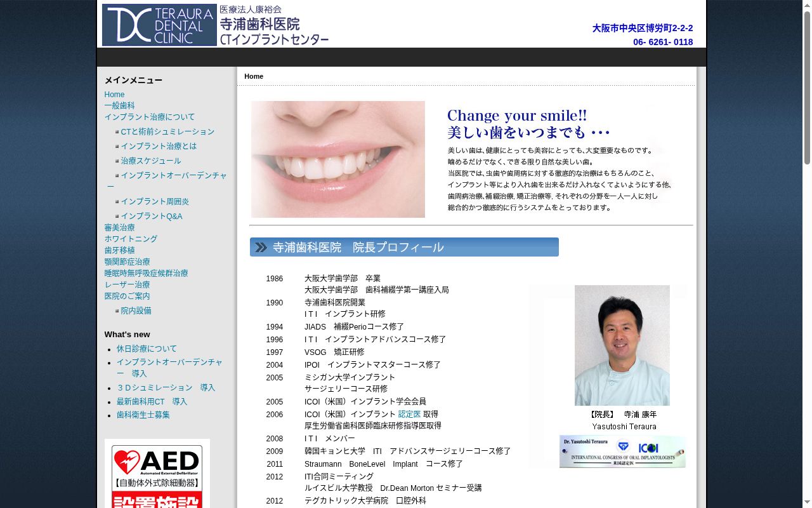Open インプラントオーバーデンチャー submenu link

[x=167, y=181]
